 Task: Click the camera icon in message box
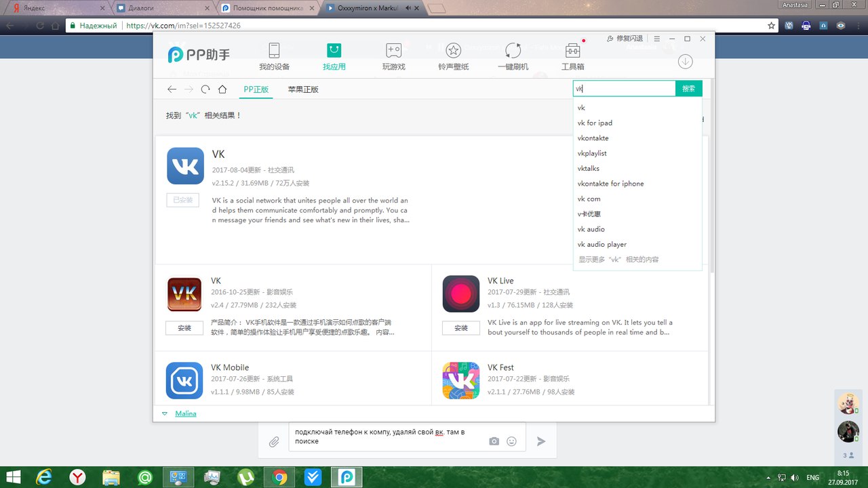(x=494, y=441)
